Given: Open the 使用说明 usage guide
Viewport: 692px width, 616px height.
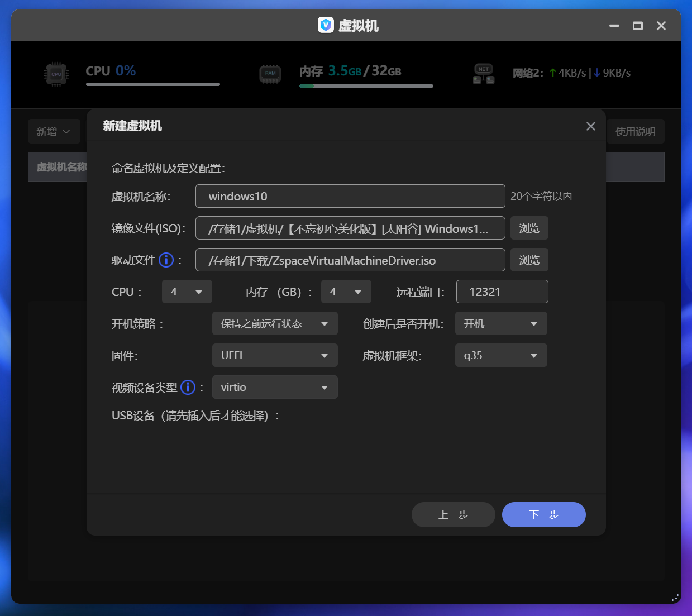Looking at the screenshot, I should [636, 131].
